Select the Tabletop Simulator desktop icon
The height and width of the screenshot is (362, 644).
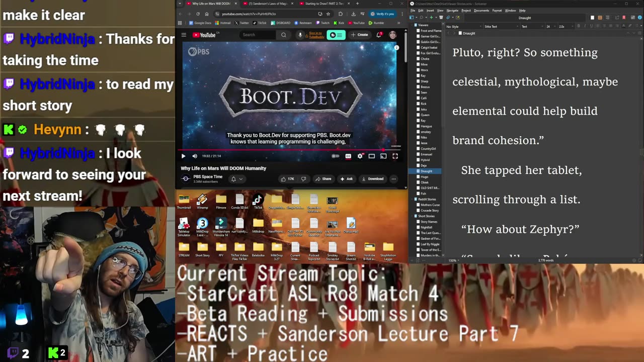pyautogui.click(x=184, y=227)
